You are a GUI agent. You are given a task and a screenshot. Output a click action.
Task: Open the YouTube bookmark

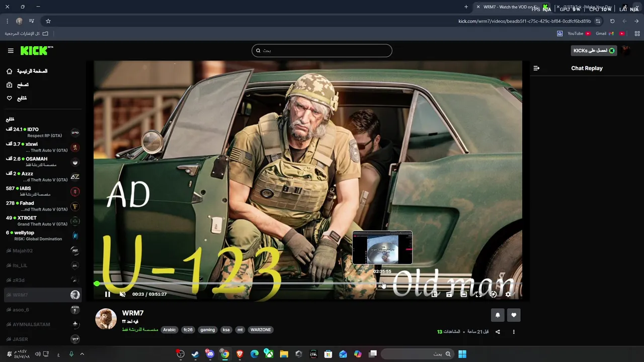pyautogui.click(x=579, y=34)
